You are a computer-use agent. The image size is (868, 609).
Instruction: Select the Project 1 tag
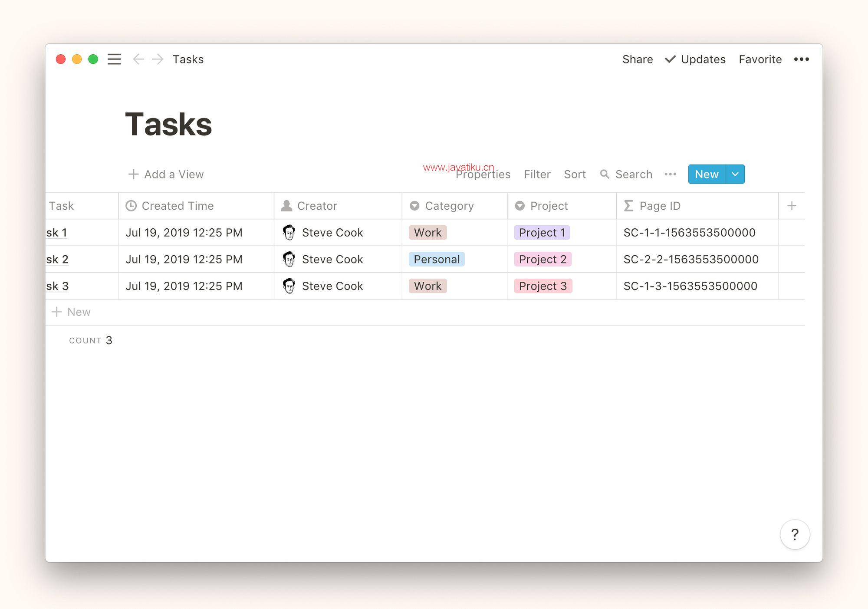coord(542,233)
